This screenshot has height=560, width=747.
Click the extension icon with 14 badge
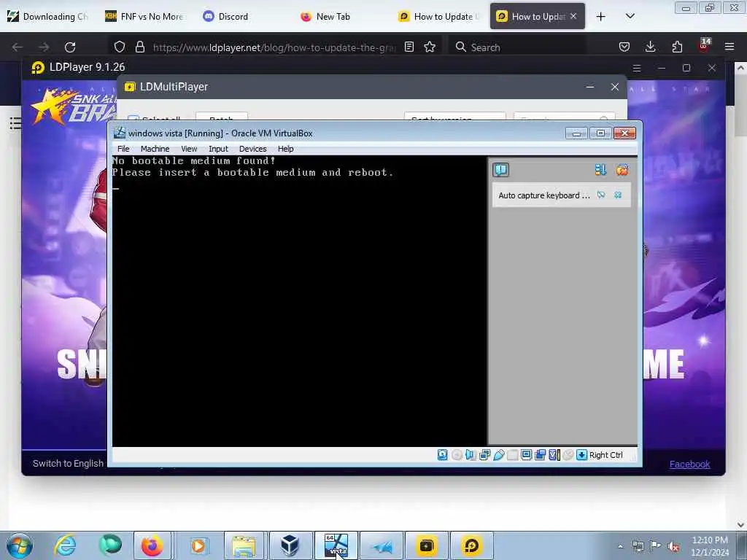point(704,46)
